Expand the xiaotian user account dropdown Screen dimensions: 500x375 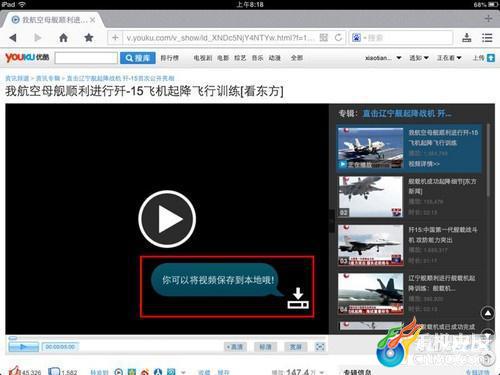(x=383, y=58)
